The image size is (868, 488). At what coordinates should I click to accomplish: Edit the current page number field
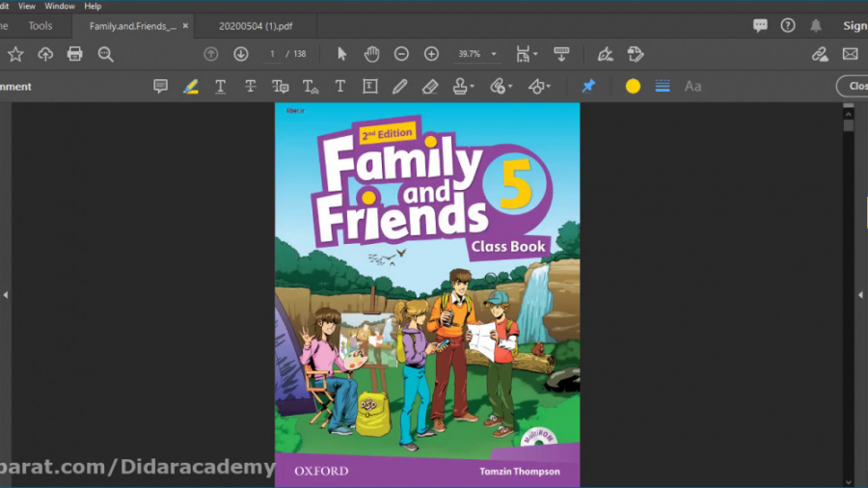tap(272, 54)
